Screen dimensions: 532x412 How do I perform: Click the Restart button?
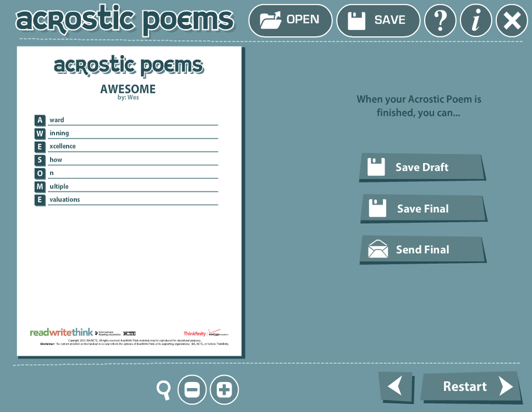coord(470,387)
